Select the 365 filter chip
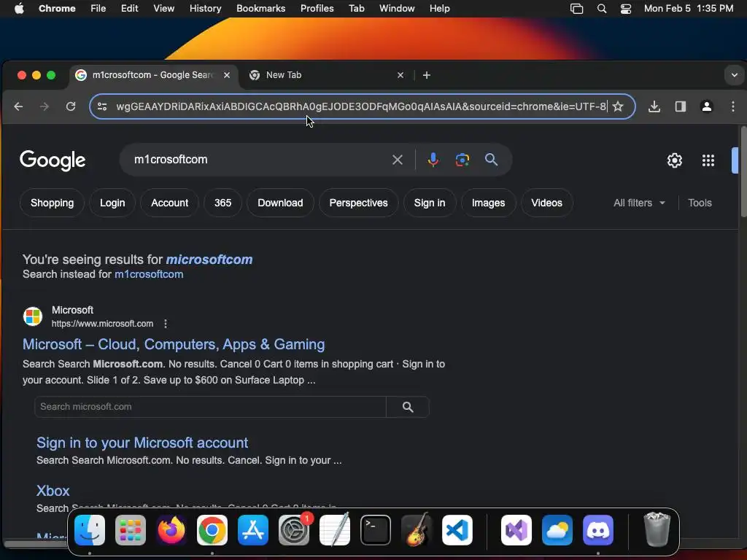Image resolution: width=747 pixels, height=560 pixels. (222, 203)
